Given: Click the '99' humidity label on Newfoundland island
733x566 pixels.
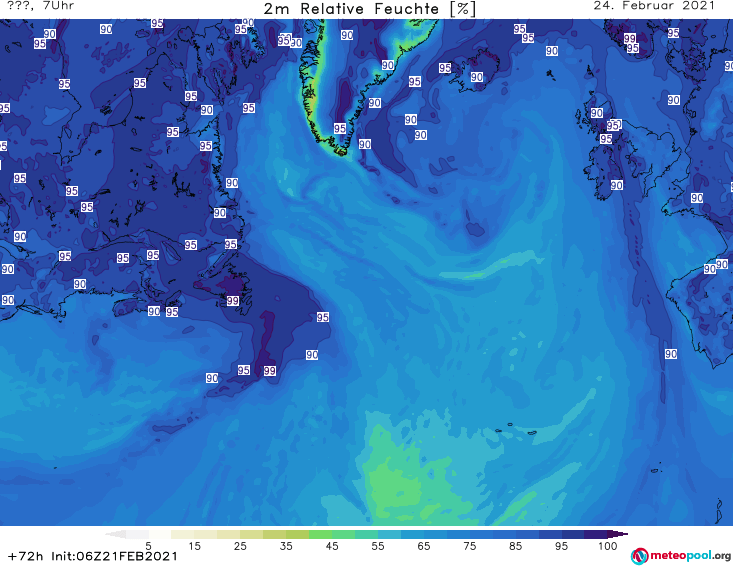Looking at the screenshot, I should 233,301.
